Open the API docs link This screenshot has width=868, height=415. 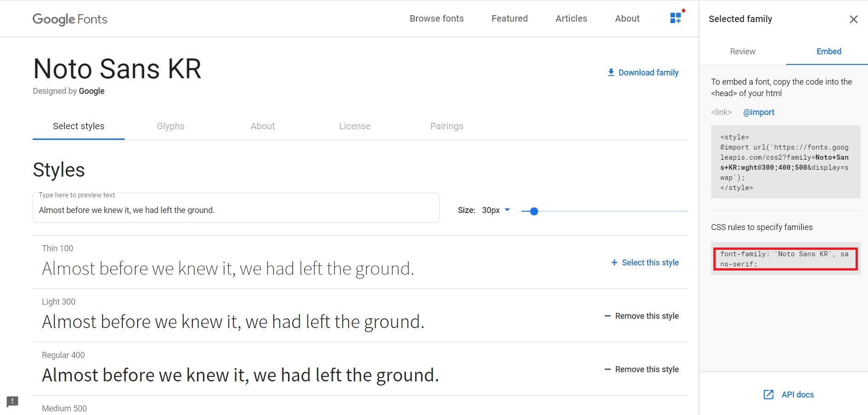coord(789,394)
